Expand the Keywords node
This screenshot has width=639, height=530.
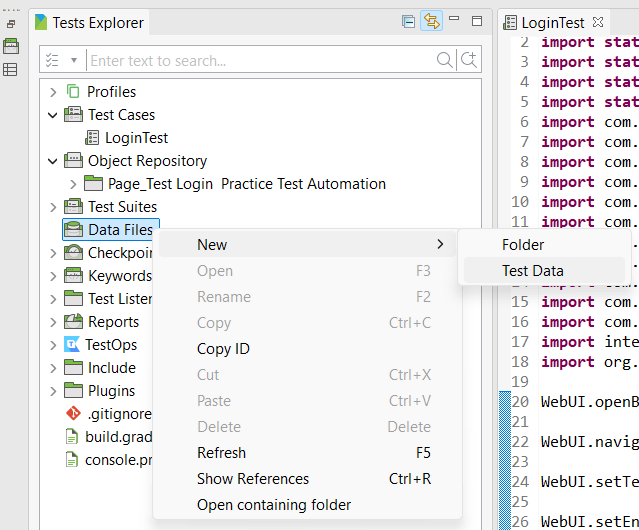click(53, 276)
